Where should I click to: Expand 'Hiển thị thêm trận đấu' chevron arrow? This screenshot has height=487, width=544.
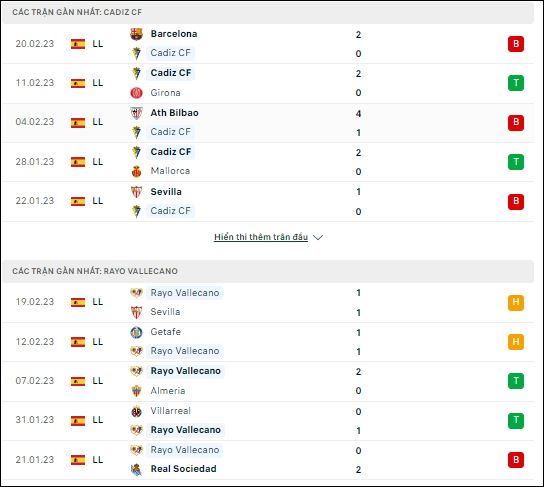click(x=318, y=237)
